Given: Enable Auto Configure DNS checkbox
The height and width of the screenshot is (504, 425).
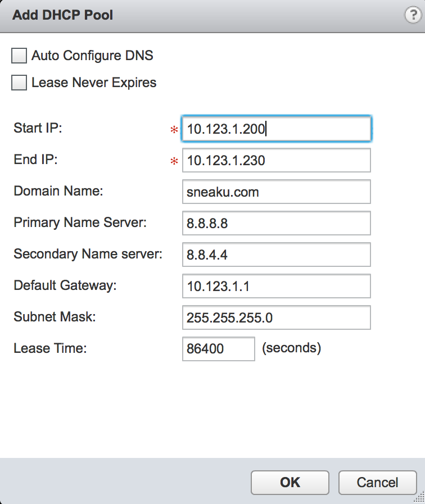Looking at the screenshot, I should tap(19, 56).
